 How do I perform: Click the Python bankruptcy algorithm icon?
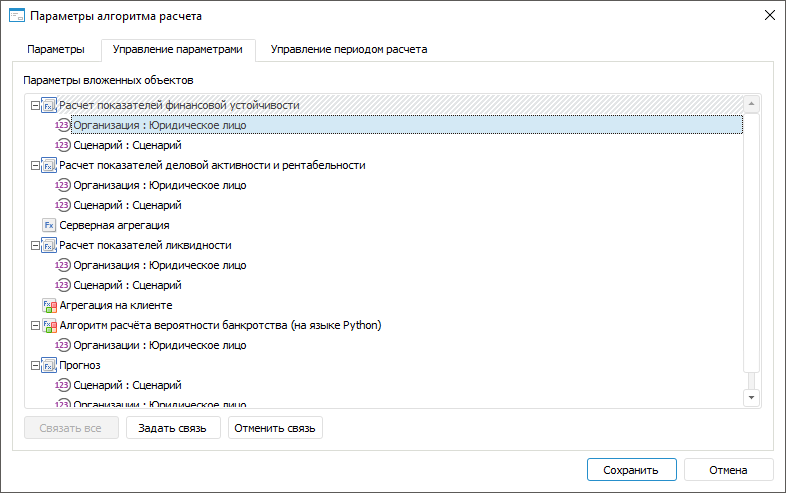(x=49, y=325)
